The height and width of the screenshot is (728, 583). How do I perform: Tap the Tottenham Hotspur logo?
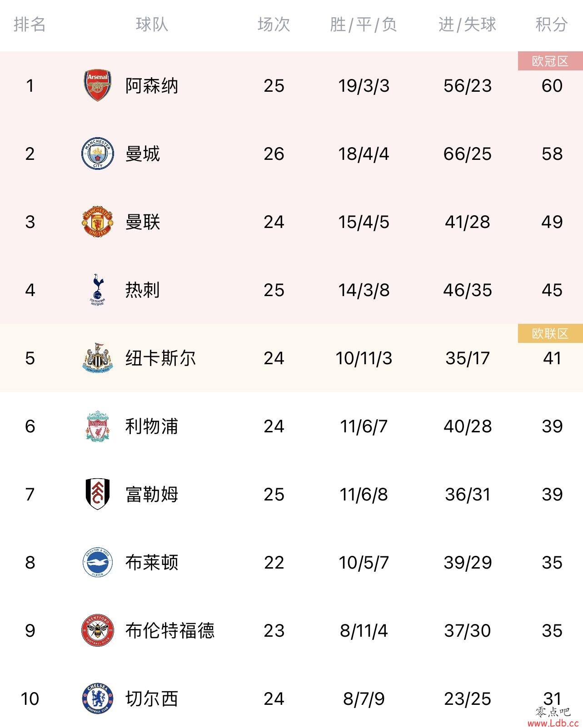(x=97, y=290)
